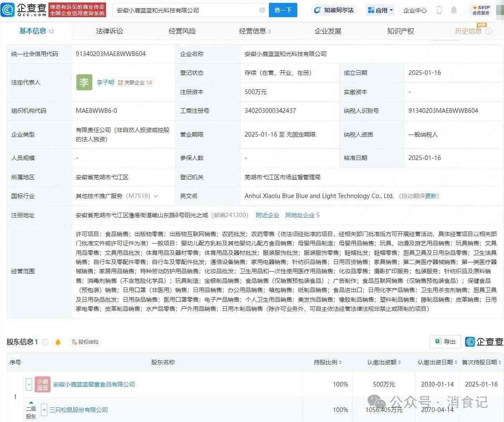Viewport: 504px width, 422px height.
Task: Export shareholder data with 导出 button
Action: coord(445,342)
